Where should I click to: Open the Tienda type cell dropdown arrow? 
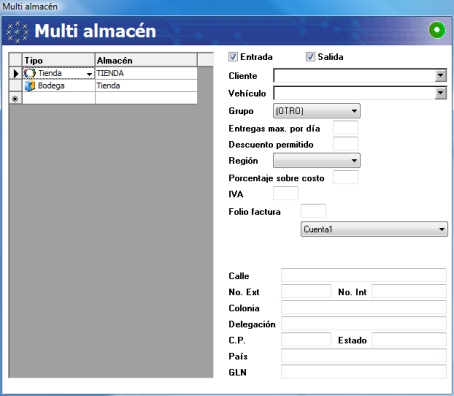pos(89,74)
